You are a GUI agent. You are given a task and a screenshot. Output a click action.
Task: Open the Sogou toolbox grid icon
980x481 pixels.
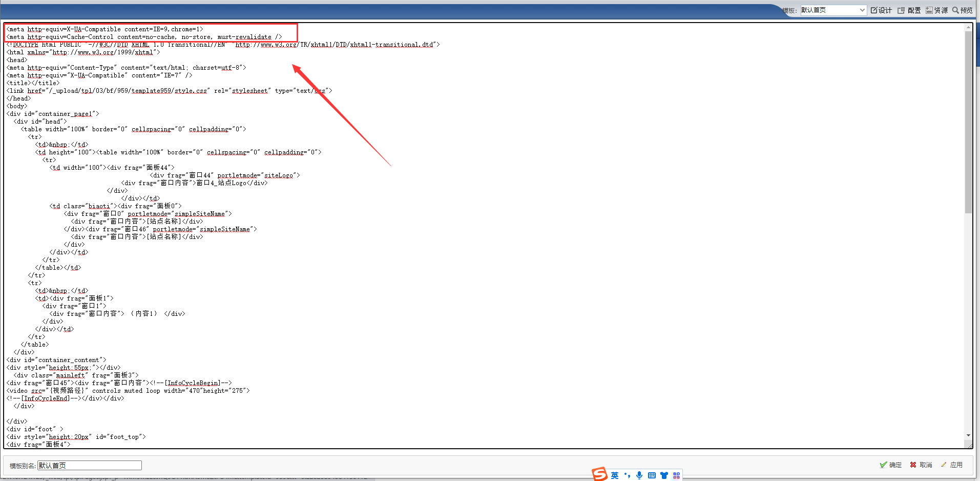(x=676, y=475)
